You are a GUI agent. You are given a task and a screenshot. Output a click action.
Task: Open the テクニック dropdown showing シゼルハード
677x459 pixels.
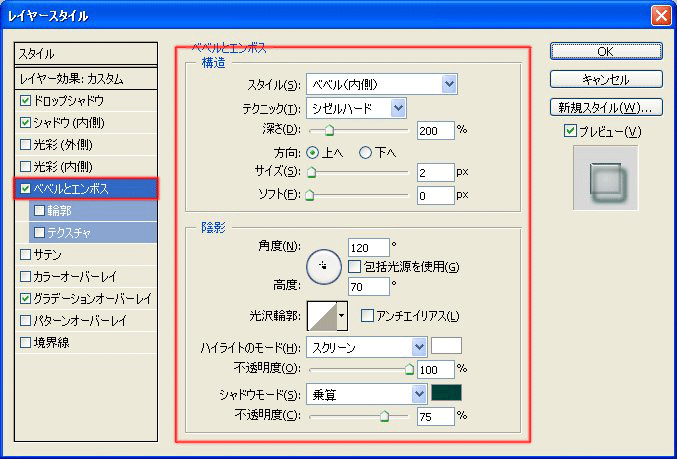coord(356,108)
